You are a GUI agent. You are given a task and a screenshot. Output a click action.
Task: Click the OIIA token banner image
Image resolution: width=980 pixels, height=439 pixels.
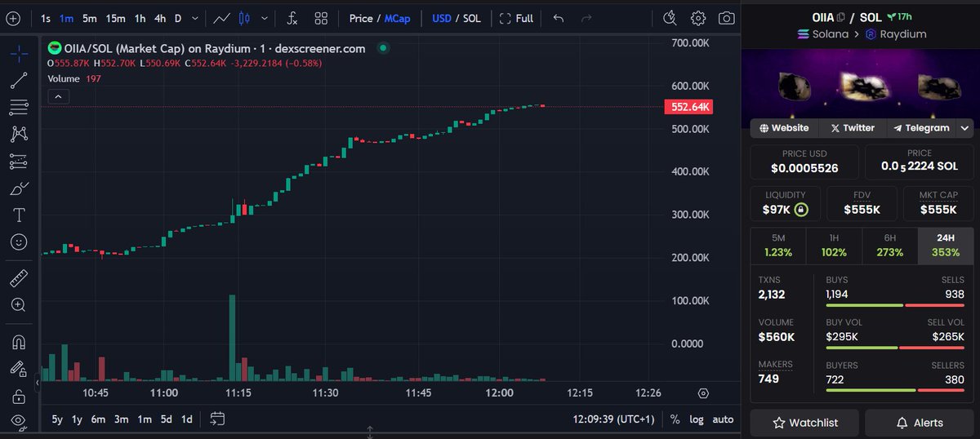point(862,87)
